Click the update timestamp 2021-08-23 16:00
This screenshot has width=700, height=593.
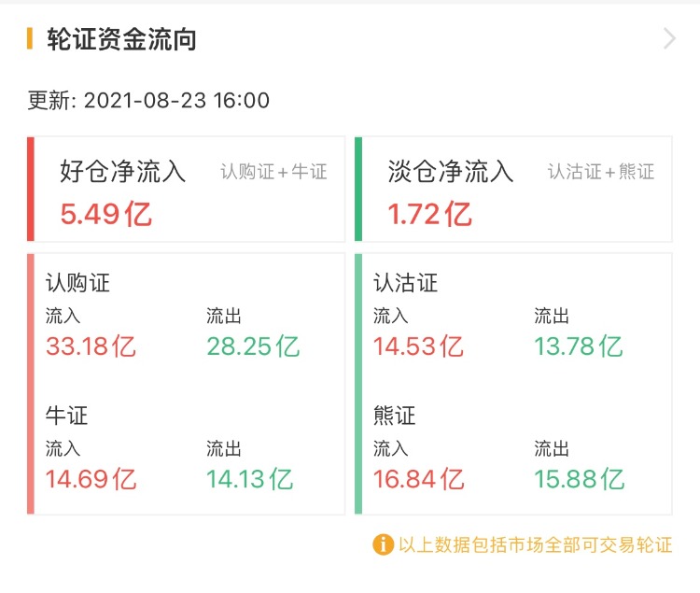[x=176, y=101]
